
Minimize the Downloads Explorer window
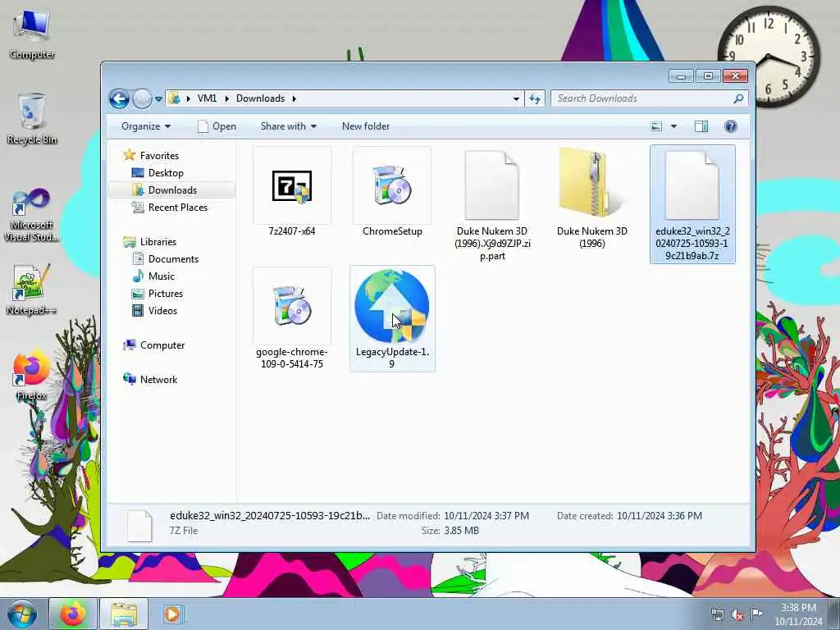point(682,76)
